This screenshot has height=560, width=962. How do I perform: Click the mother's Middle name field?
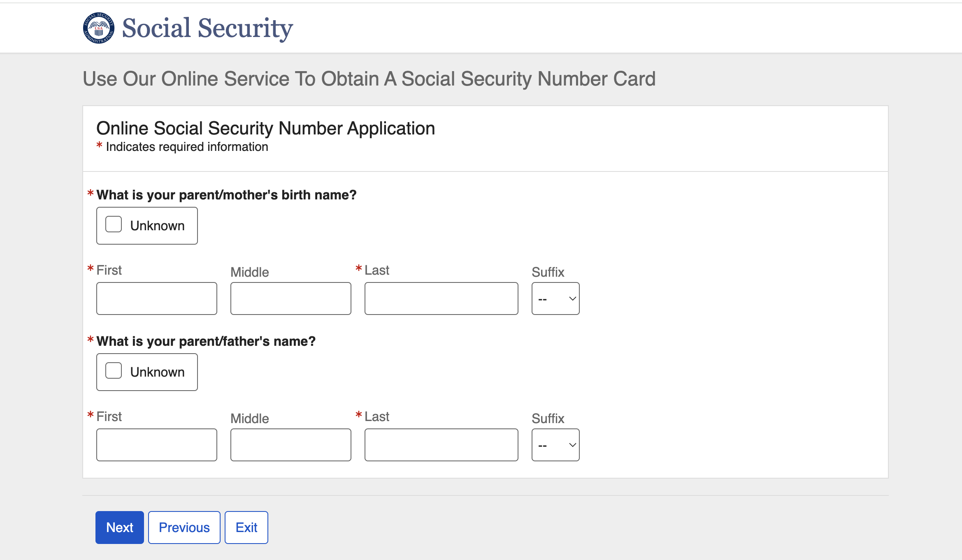pyautogui.click(x=291, y=299)
